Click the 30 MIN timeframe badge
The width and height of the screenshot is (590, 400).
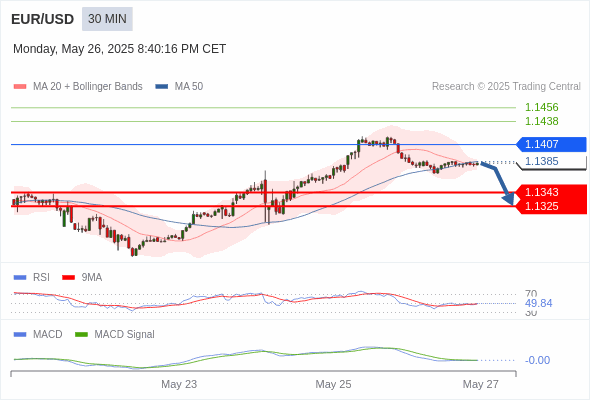tap(107, 19)
